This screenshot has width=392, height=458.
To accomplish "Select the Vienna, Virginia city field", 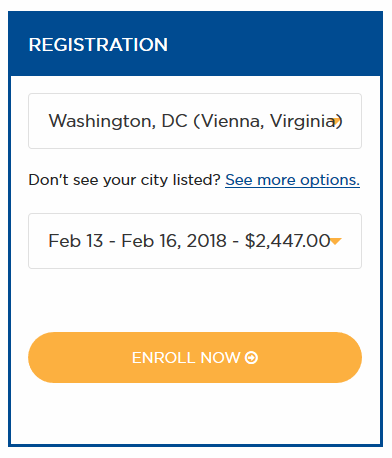I will (x=195, y=121).
